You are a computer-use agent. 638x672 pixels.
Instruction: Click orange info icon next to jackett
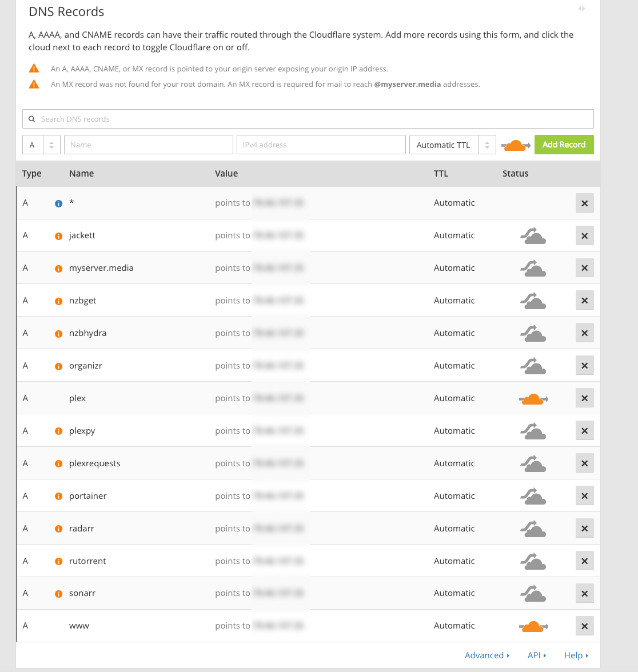pyautogui.click(x=59, y=236)
